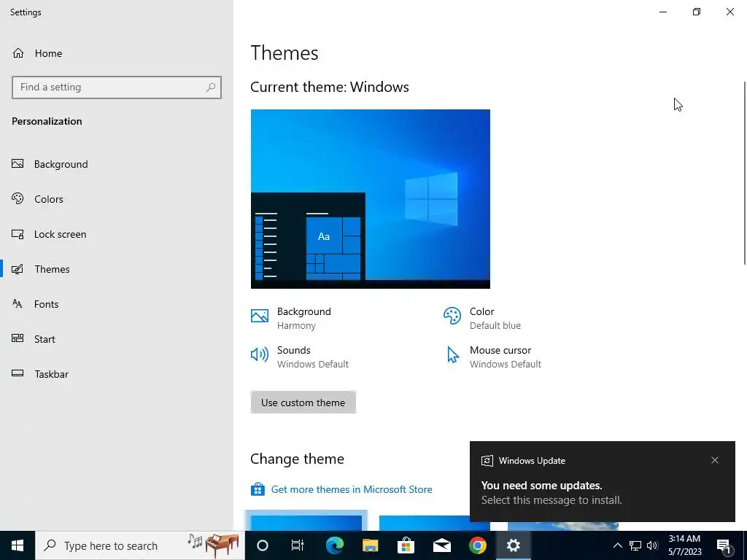The image size is (747, 560).
Task: Click the network tray icon
Action: coord(635,545)
